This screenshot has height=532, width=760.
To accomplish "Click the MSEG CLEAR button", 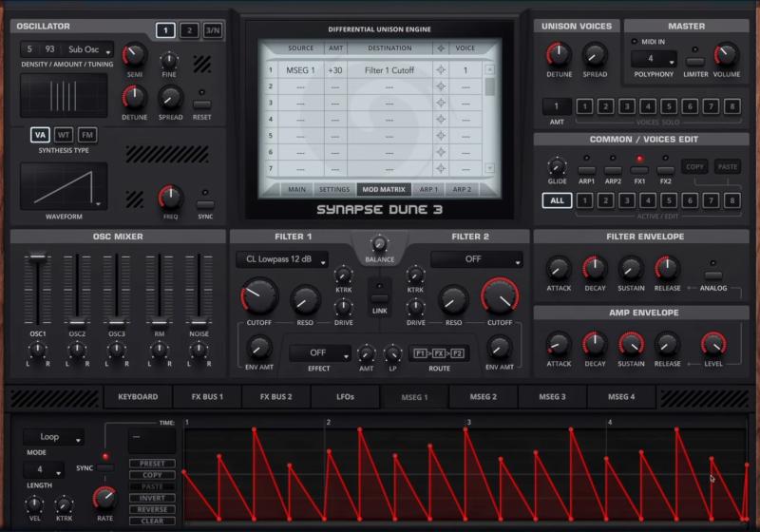I will click(152, 522).
